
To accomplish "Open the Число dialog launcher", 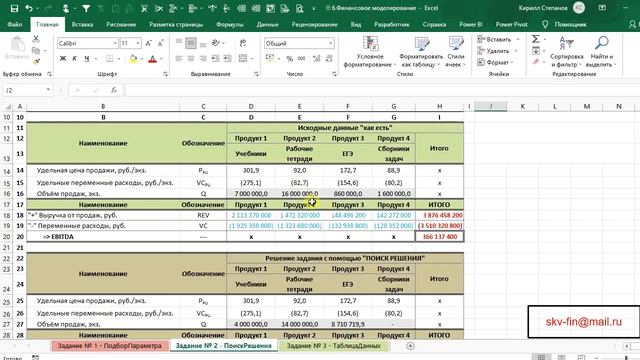I will coord(334,74).
